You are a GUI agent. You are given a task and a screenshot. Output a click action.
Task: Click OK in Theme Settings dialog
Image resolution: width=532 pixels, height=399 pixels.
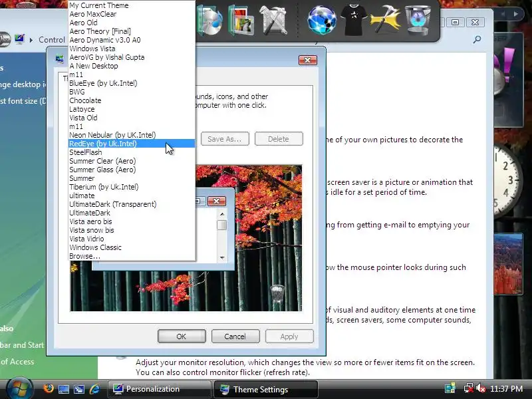[x=182, y=336]
